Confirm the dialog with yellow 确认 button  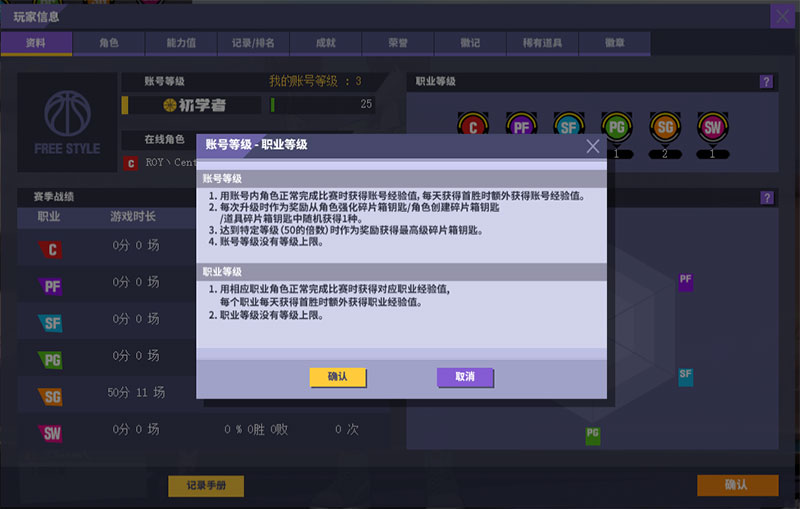(x=337, y=376)
